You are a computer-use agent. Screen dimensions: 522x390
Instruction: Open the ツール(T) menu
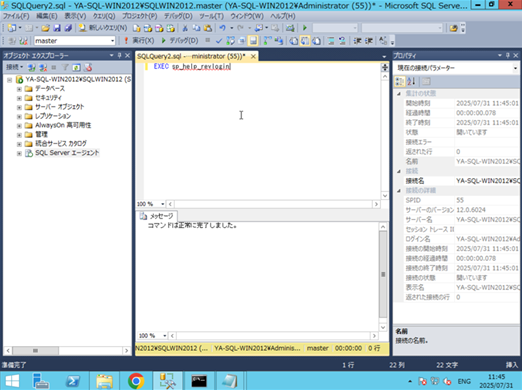[x=211, y=16]
